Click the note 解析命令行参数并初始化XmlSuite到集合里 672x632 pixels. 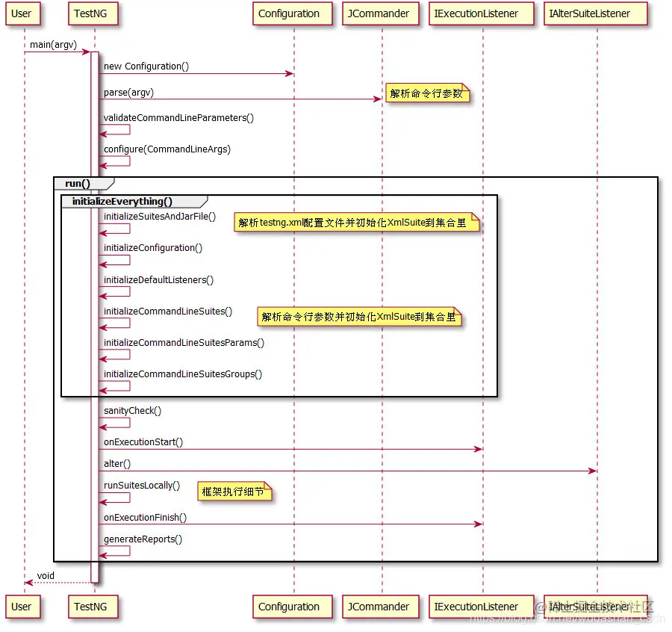[x=361, y=318]
